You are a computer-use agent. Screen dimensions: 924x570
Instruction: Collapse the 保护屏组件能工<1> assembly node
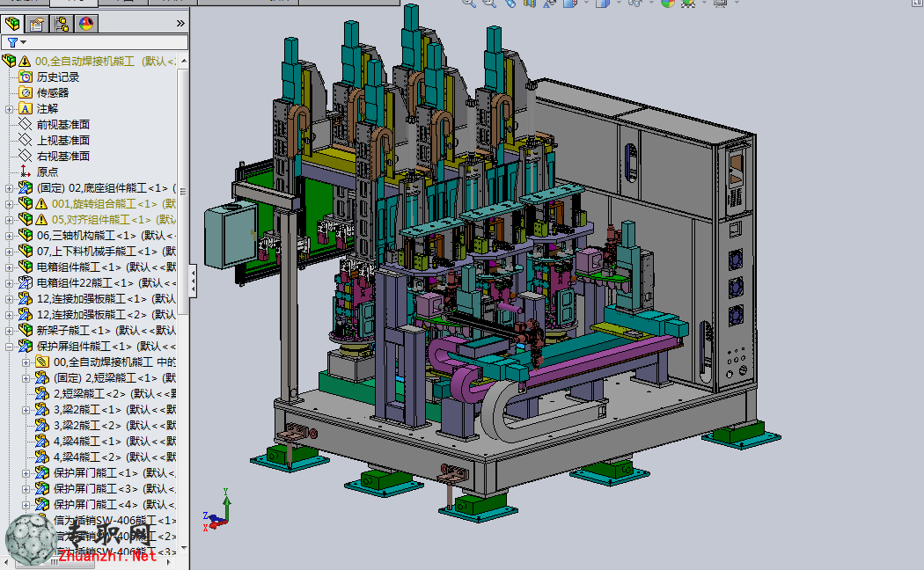coord(9,347)
